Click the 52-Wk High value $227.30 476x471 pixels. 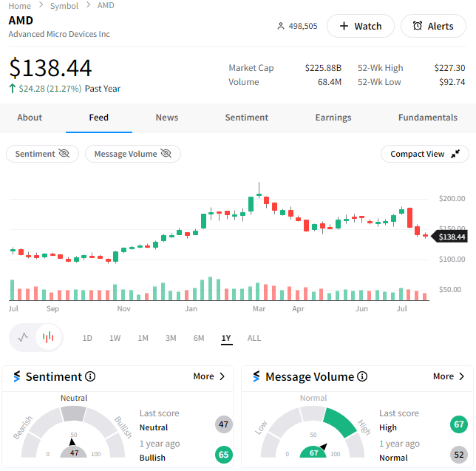pyautogui.click(x=449, y=68)
